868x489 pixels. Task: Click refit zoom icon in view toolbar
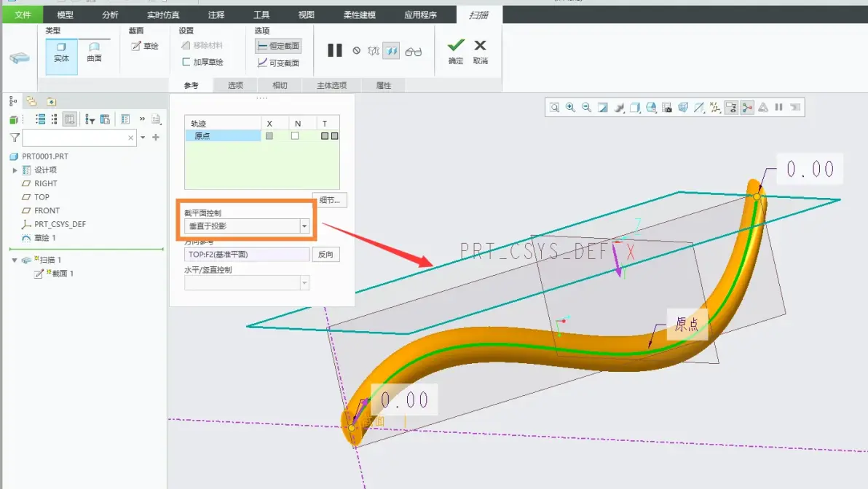[554, 107]
